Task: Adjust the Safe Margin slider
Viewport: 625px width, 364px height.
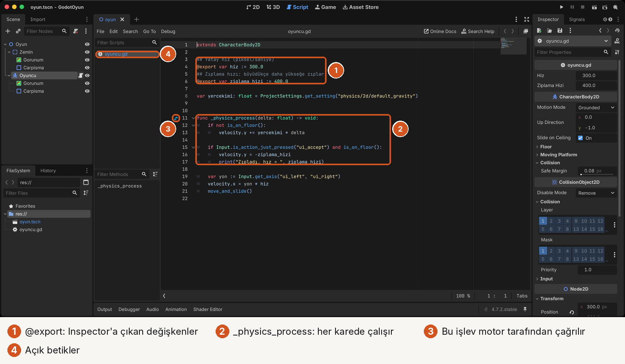Action: tap(597, 174)
